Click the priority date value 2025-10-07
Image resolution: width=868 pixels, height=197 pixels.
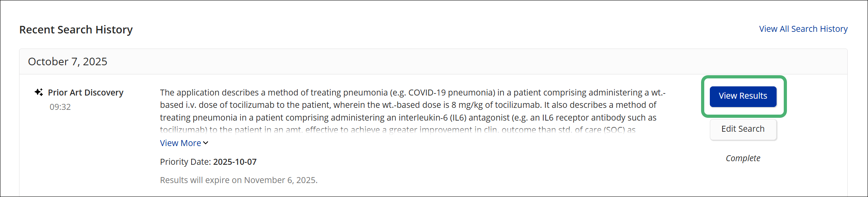235,162
